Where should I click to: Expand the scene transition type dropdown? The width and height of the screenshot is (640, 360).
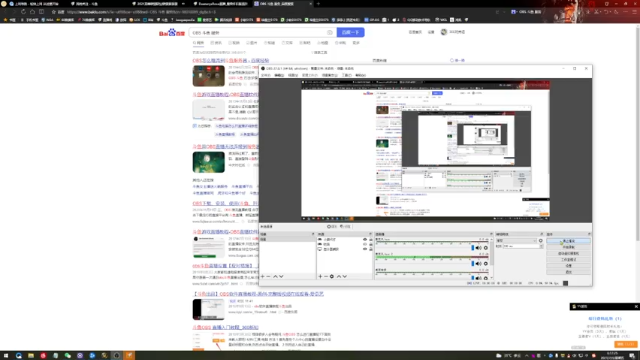coord(516,241)
